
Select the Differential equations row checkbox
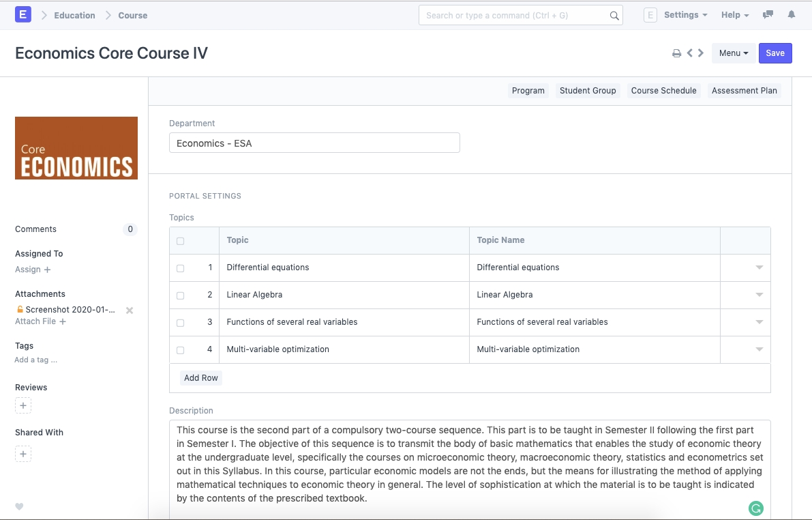(x=180, y=268)
